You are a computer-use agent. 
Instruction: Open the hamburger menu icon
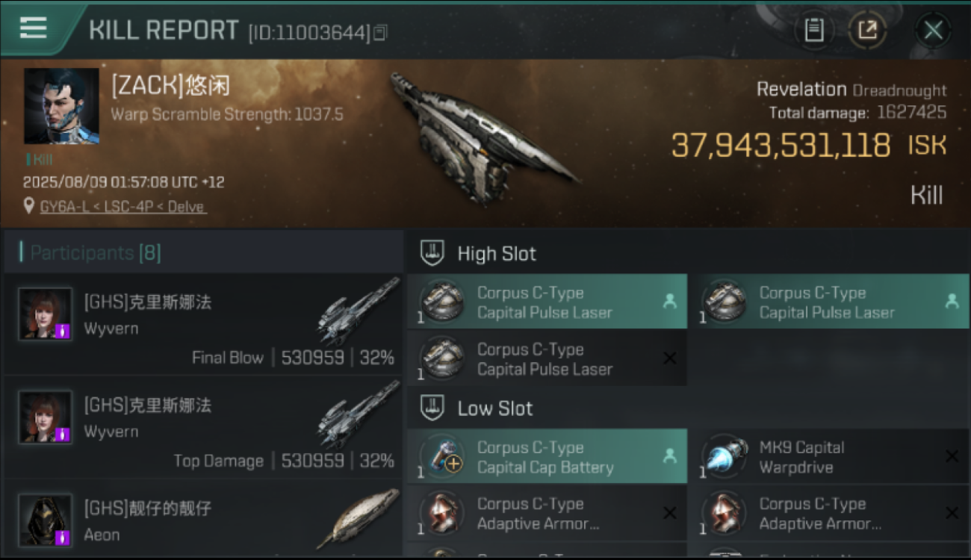point(33,28)
